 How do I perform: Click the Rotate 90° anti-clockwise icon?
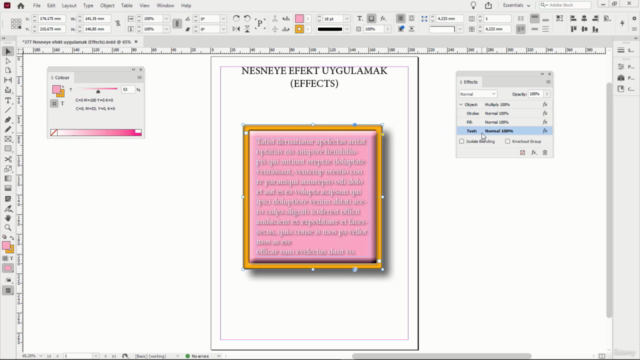click(247, 19)
